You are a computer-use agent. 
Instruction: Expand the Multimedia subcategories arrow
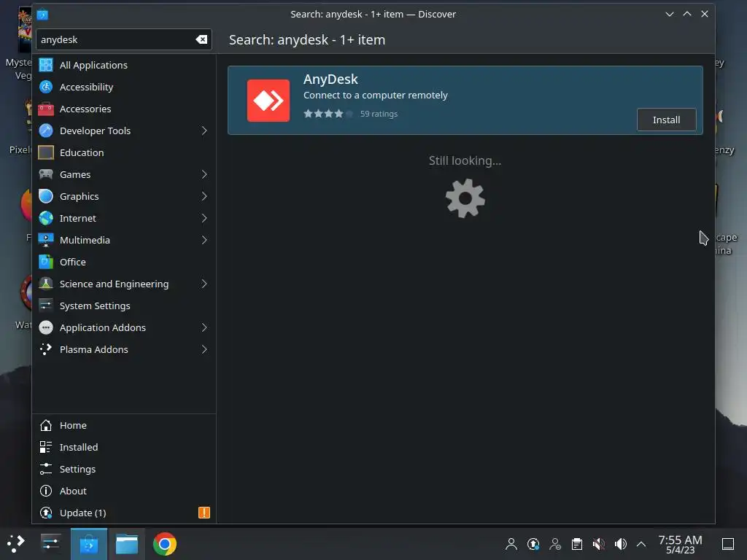[204, 240]
